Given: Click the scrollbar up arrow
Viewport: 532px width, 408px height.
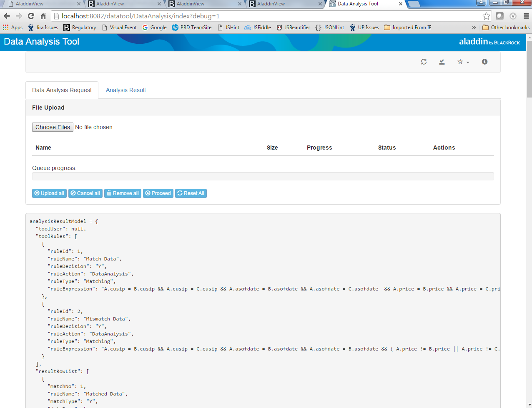Looking at the screenshot, I should 529,37.
